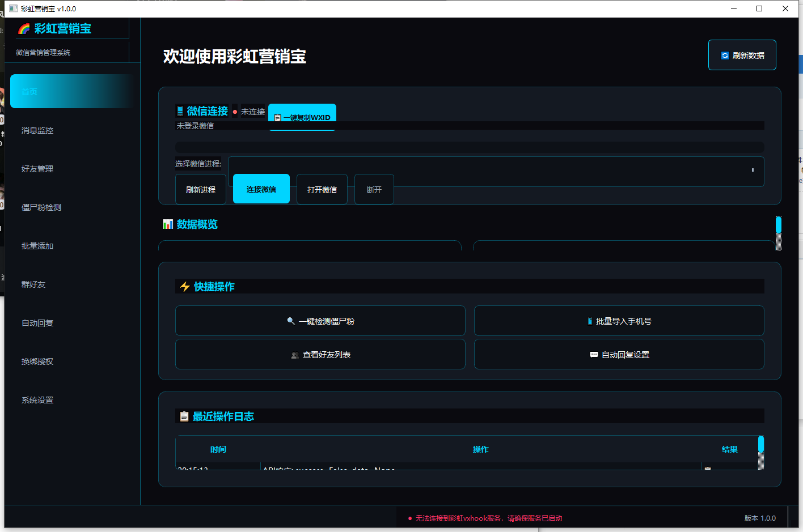This screenshot has height=532, width=803.
Task: Open the 批量添加 section
Action: click(73, 246)
